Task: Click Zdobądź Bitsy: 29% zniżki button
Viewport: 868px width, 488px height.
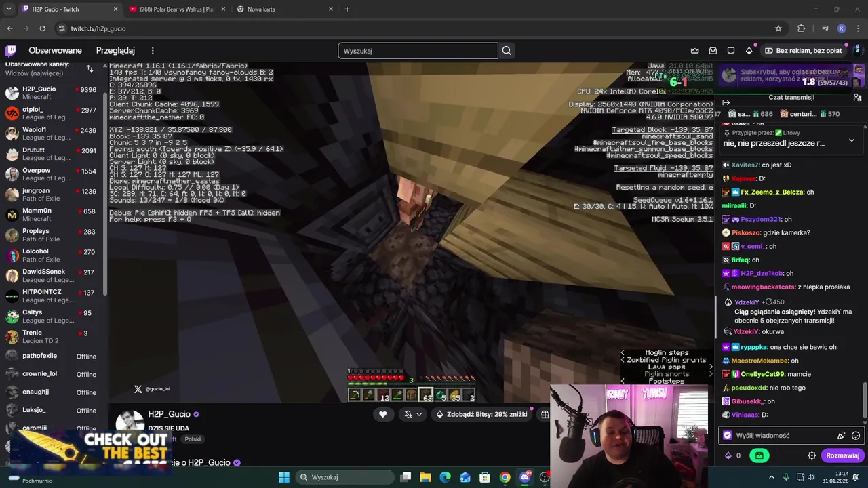Action: tap(481, 414)
